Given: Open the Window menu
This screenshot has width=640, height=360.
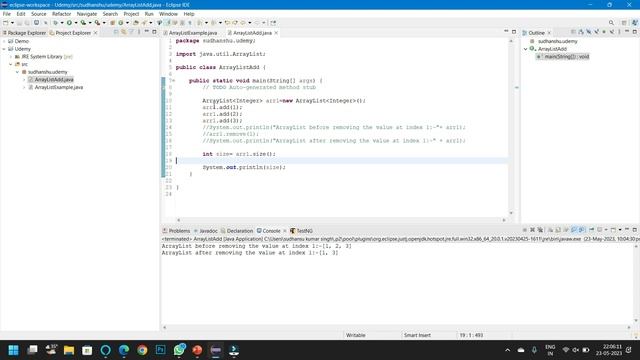Looking at the screenshot, I should point(168,14).
